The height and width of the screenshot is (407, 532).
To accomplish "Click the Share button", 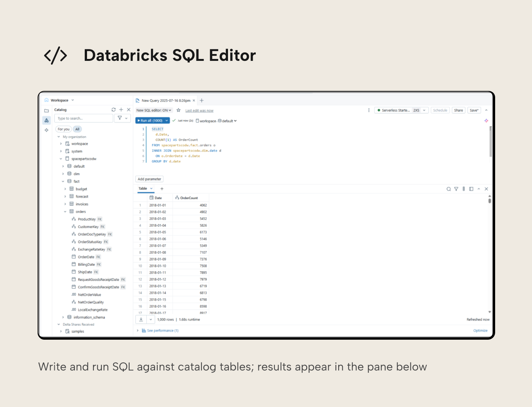I will coord(459,110).
